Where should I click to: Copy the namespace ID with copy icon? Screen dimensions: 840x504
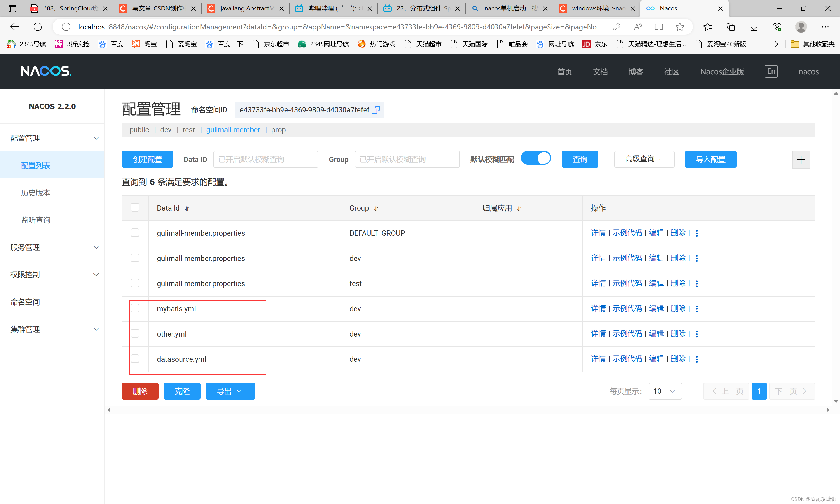coord(376,110)
